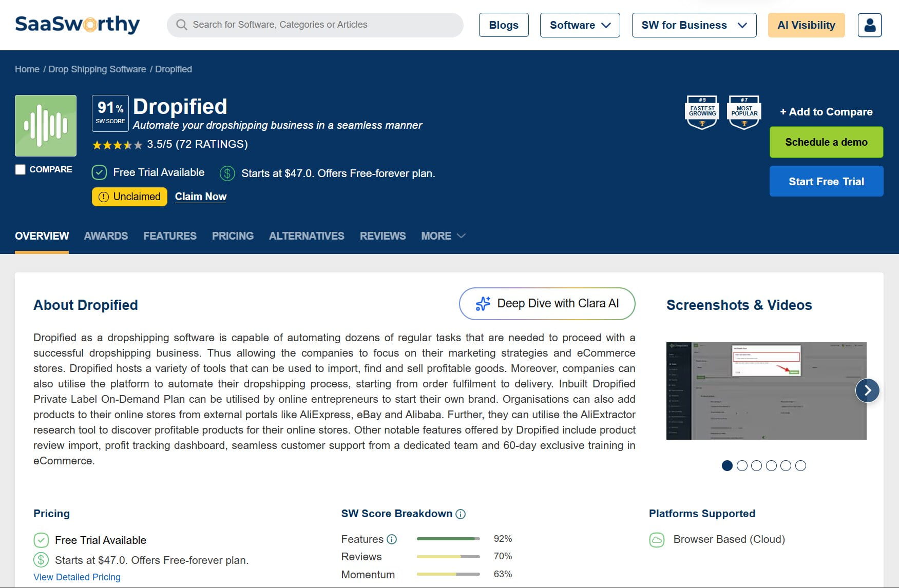The height and width of the screenshot is (588, 899).
Task: Go to next screenshot with arrow
Action: pos(867,390)
